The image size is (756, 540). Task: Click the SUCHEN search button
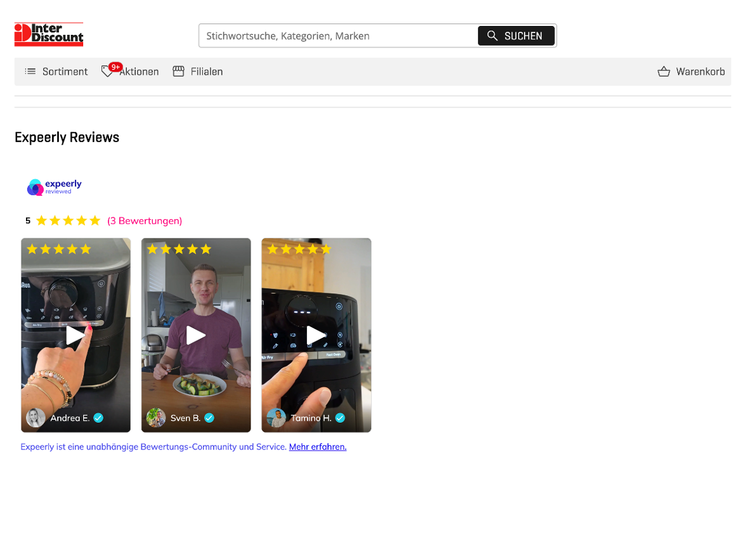[x=516, y=35]
